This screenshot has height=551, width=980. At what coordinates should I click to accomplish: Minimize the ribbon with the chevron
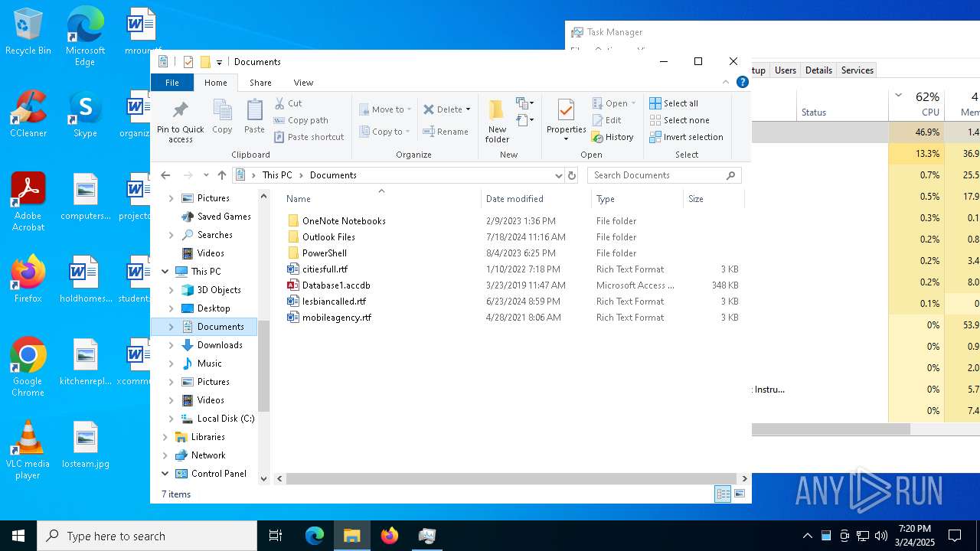pyautogui.click(x=726, y=82)
